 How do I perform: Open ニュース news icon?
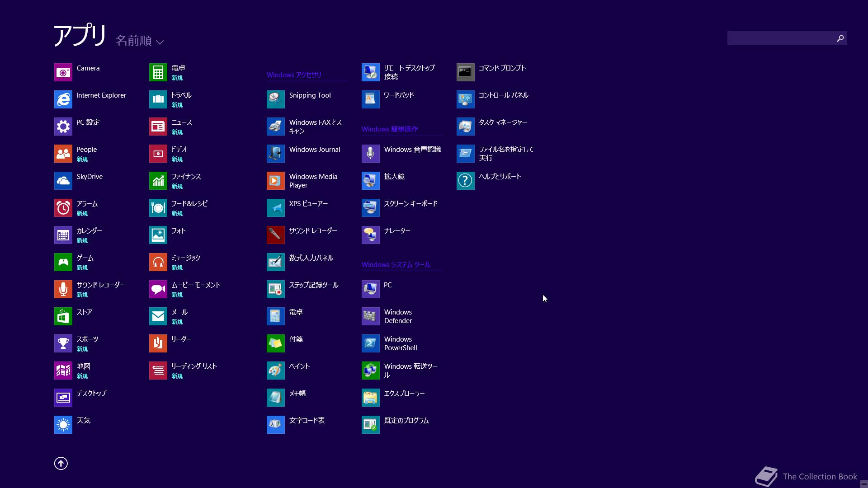(x=158, y=127)
